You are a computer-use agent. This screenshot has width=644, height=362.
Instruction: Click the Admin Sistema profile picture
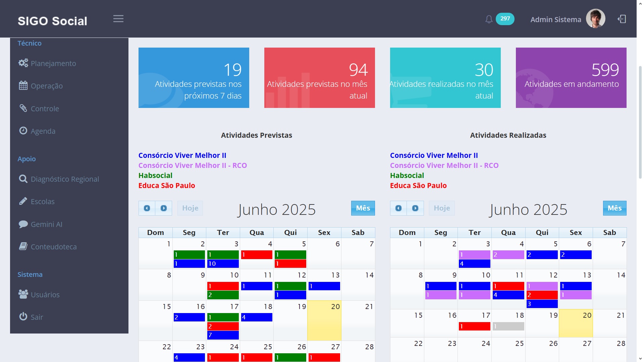[x=595, y=19]
